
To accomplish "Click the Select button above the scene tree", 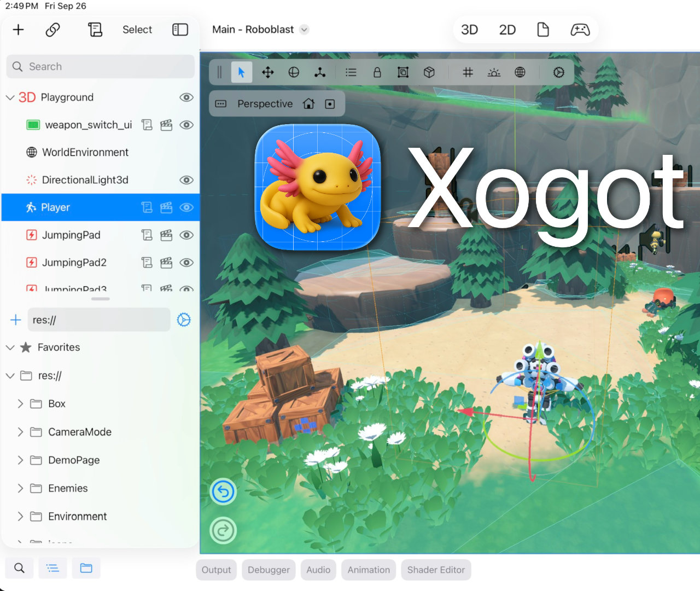I will (137, 30).
